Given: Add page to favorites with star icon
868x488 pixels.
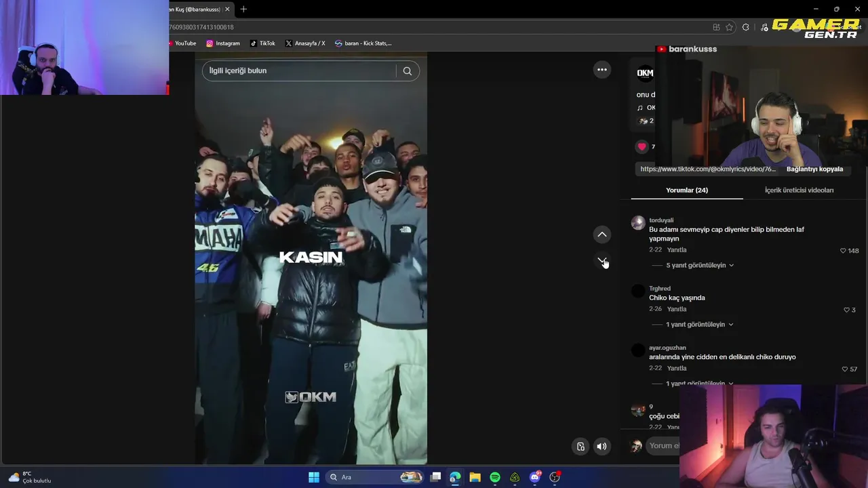Looking at the screenshot, I should (730, 27).
